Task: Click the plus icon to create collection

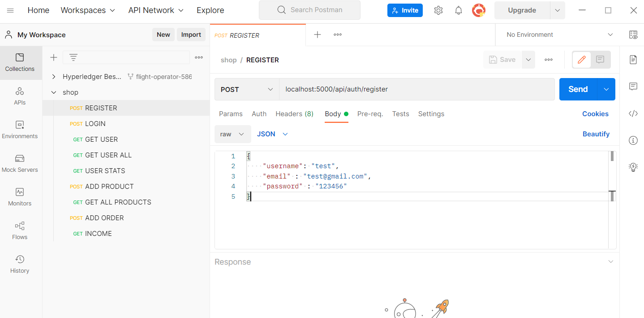Action: click(54, 57)
